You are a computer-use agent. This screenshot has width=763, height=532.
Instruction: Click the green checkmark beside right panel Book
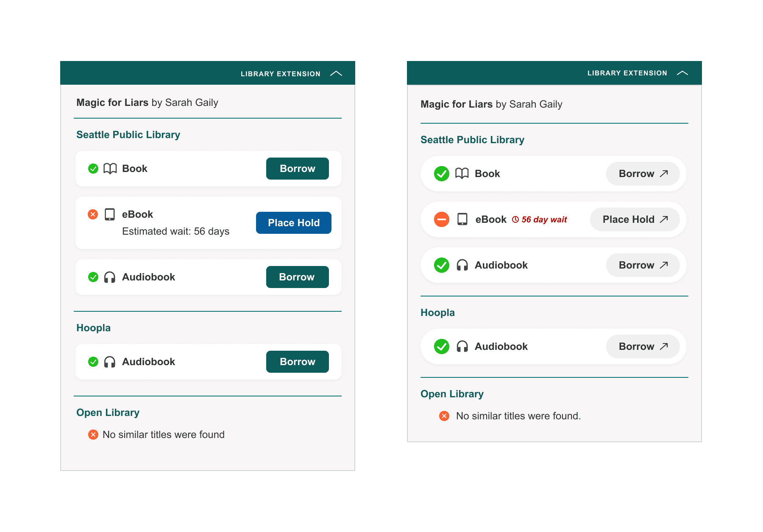(441, 174)
